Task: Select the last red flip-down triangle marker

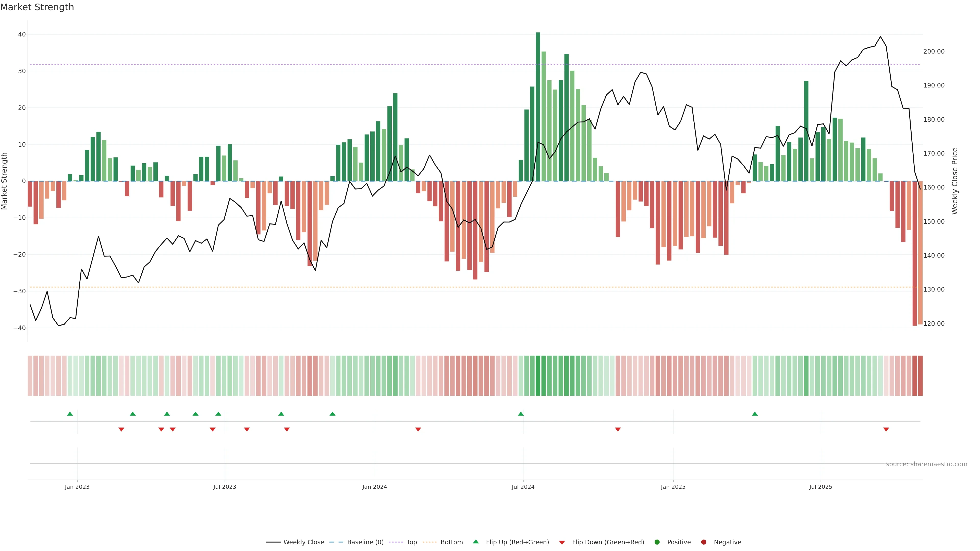Action: [886, 429]
